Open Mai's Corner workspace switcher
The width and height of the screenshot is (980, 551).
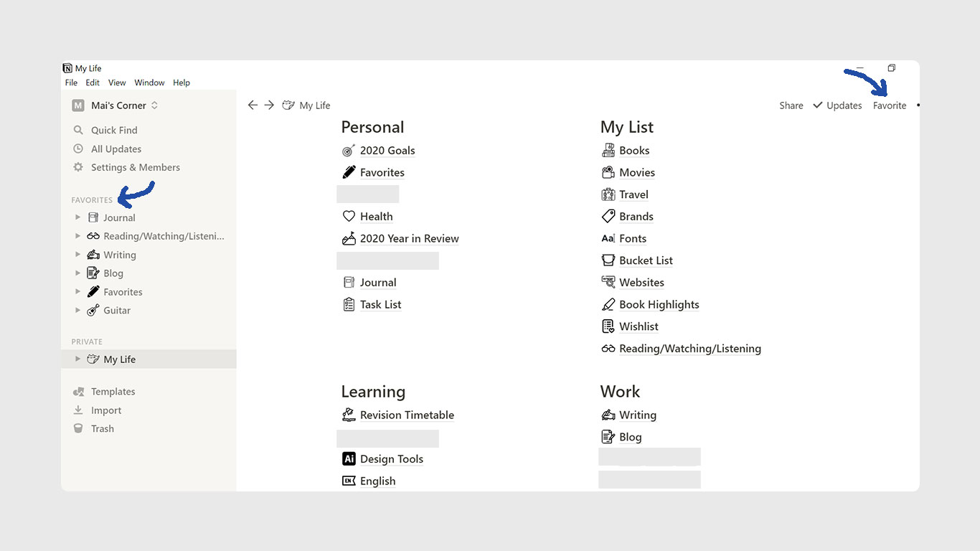click(x=118, y=105)
